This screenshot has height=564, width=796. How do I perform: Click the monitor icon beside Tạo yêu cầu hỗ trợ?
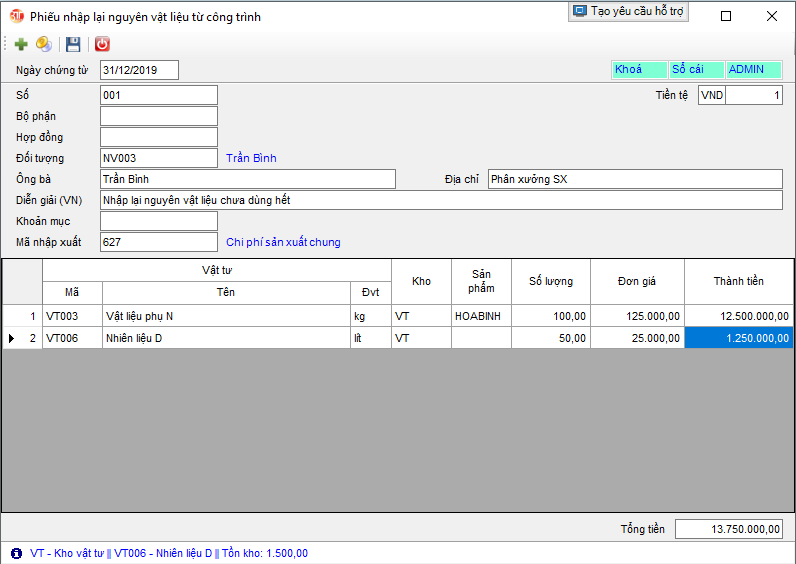[x=580, y=11]
